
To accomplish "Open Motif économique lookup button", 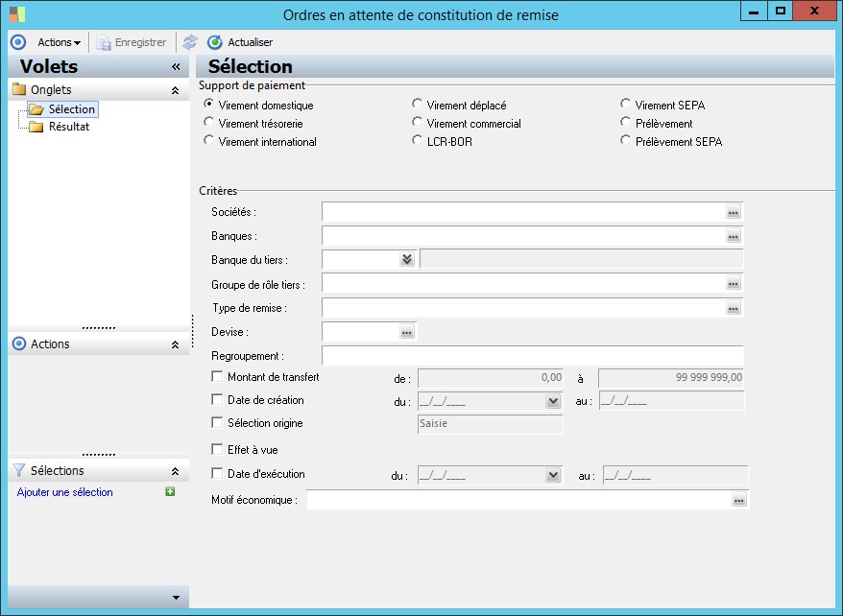I will tap(739, 501).
